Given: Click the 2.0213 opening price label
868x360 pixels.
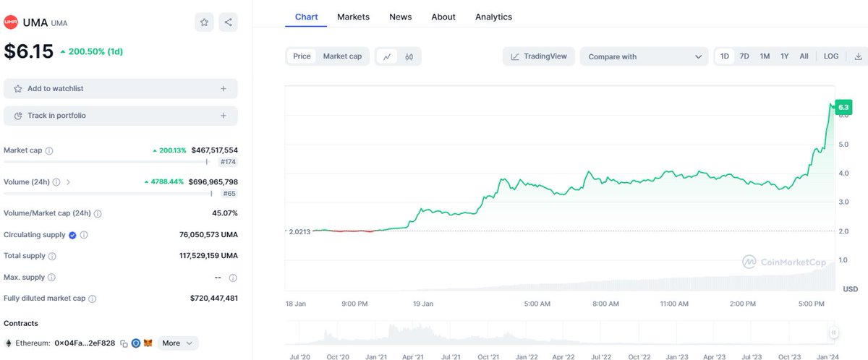Looking at the screenshot, I should coord(299,231).
